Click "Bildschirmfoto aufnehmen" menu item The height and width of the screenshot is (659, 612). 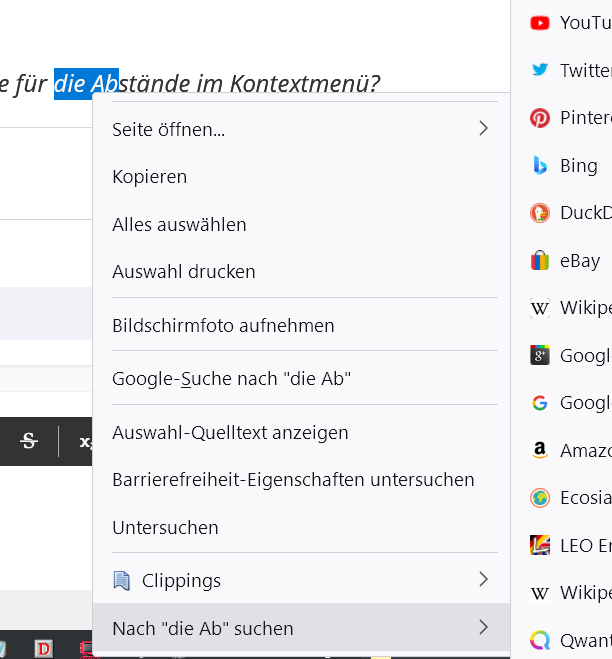[223, 326]
